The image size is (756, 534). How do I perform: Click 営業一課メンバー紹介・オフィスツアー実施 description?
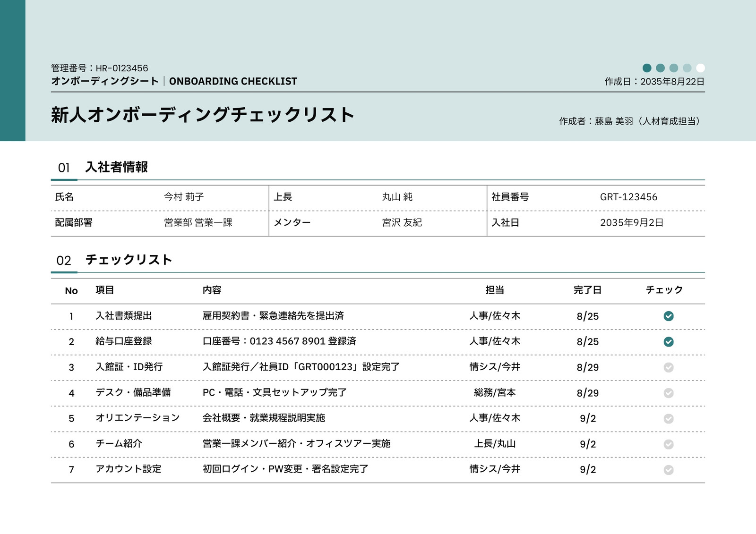(x=296, y=443)
